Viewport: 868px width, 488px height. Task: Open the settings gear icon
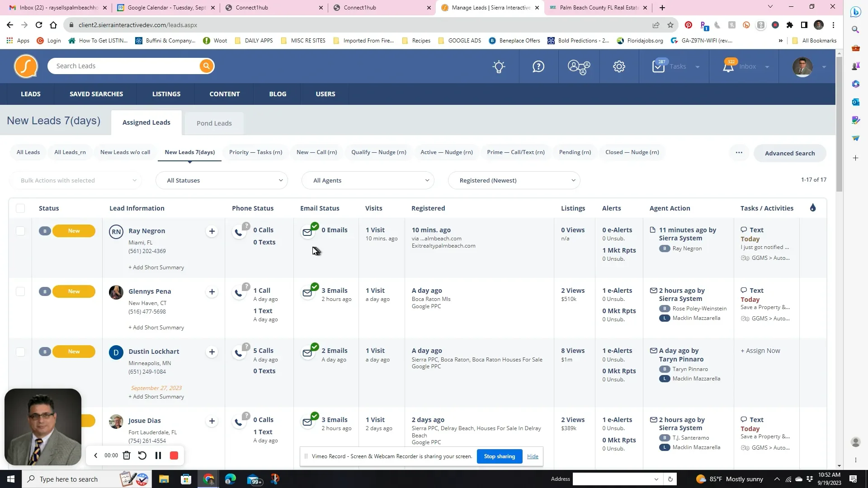[619, 66]
